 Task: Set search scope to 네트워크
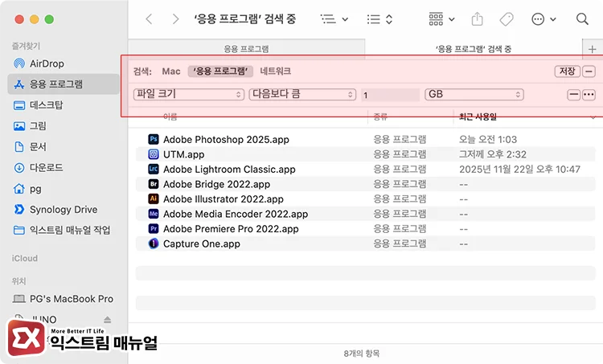275,71
